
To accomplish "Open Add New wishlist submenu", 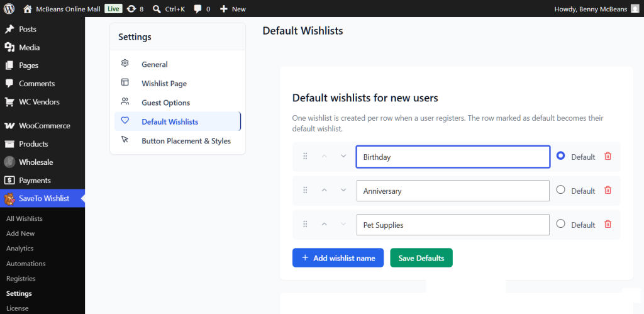I will (21, 233).
